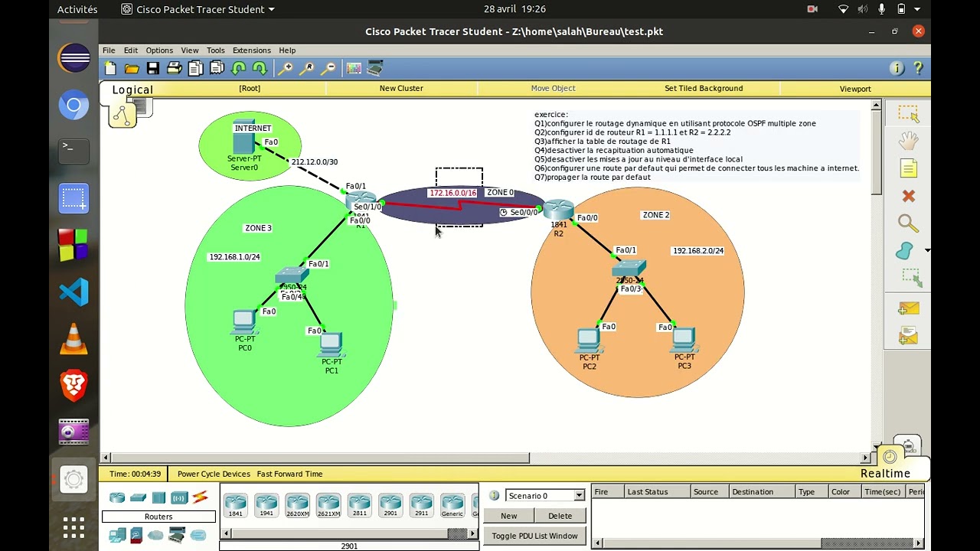
Task: Reset zoom with the R magnifier
Action: [x=306, y=68]
